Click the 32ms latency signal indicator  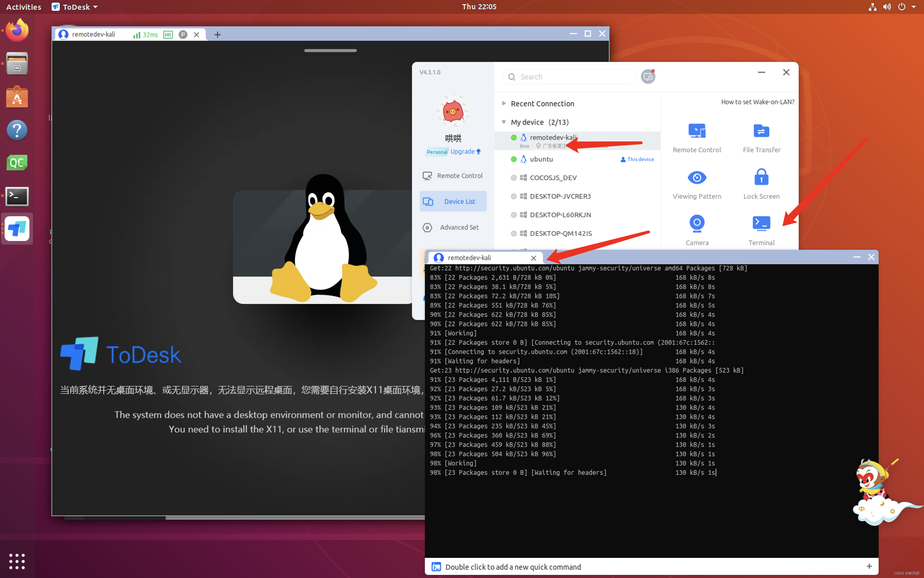[145, 35]
